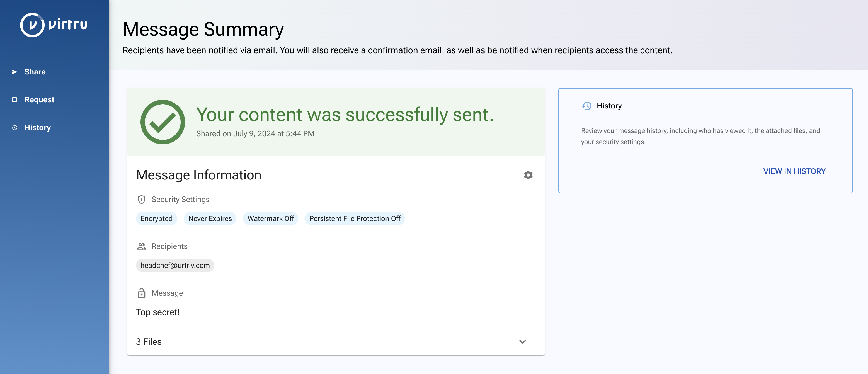Click the green success checkmark icon

pos(163,122)
